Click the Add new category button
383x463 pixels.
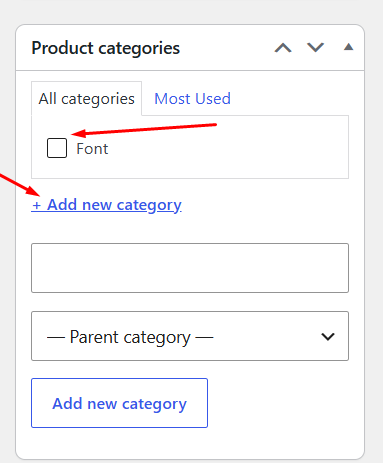point(119,403)
